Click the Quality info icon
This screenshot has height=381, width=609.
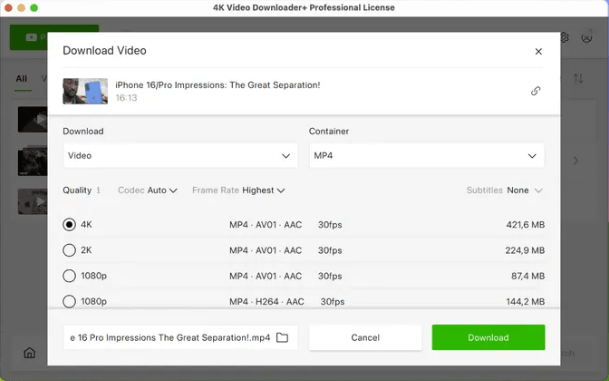(99, 190)
